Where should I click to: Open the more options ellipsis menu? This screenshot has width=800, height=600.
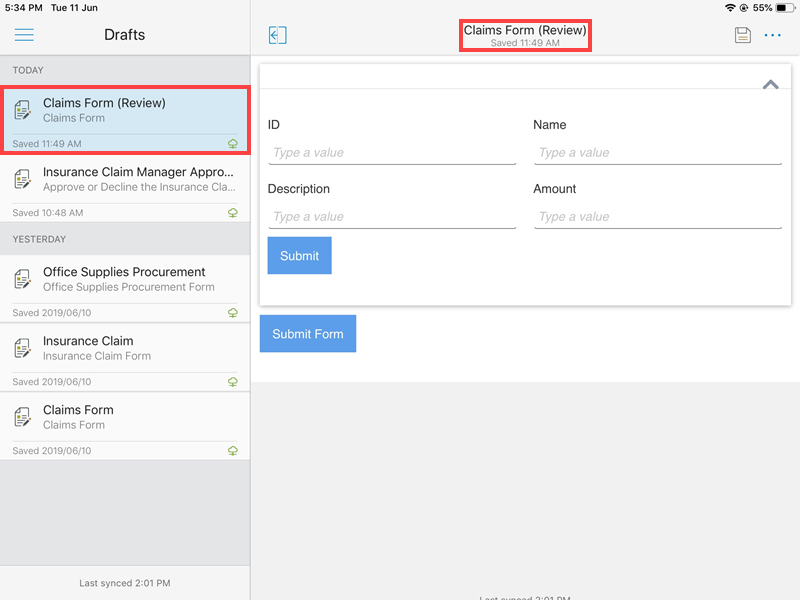click(x=772, y=35)
